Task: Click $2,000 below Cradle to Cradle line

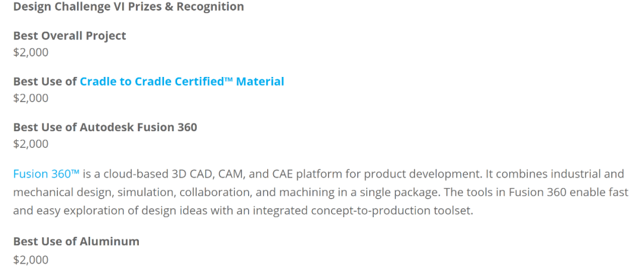Action: (x=30, y=98)
